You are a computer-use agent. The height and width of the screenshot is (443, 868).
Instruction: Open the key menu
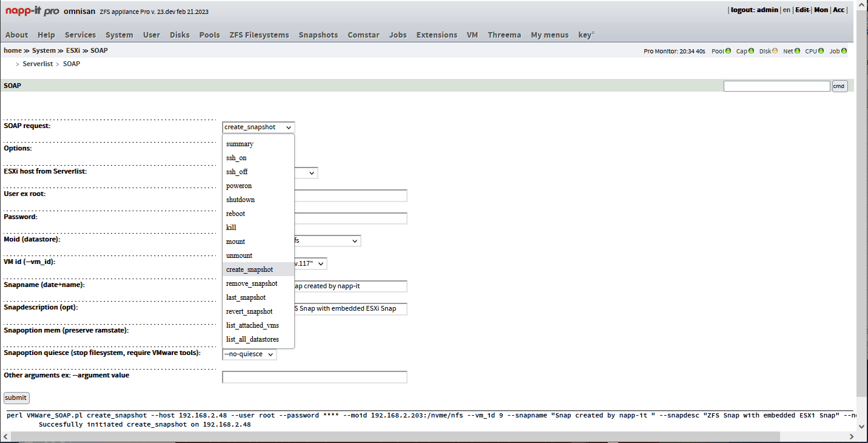587,35
